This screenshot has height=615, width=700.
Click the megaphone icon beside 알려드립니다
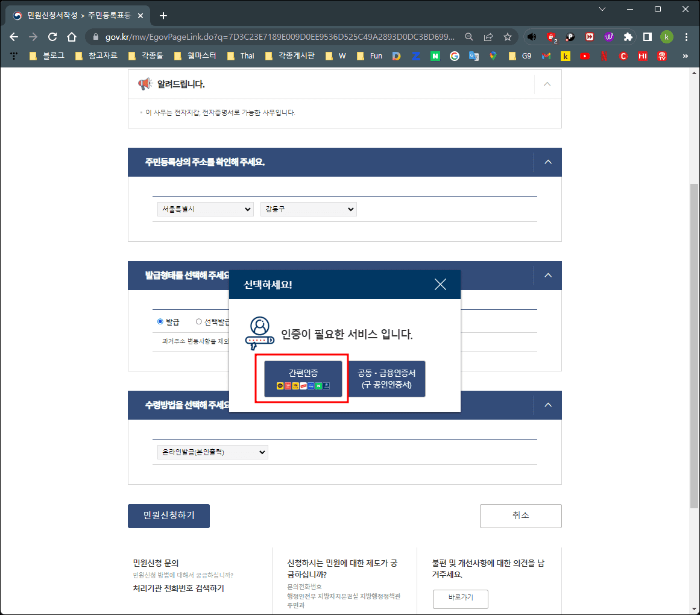(145, 84)
